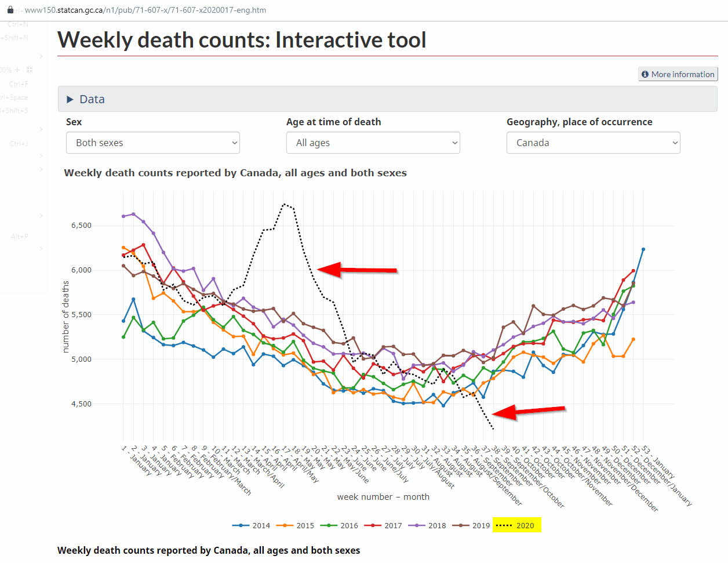Open the More information button
The width and height of the screenshot is (728, 563).
click(x=678, y=74)
